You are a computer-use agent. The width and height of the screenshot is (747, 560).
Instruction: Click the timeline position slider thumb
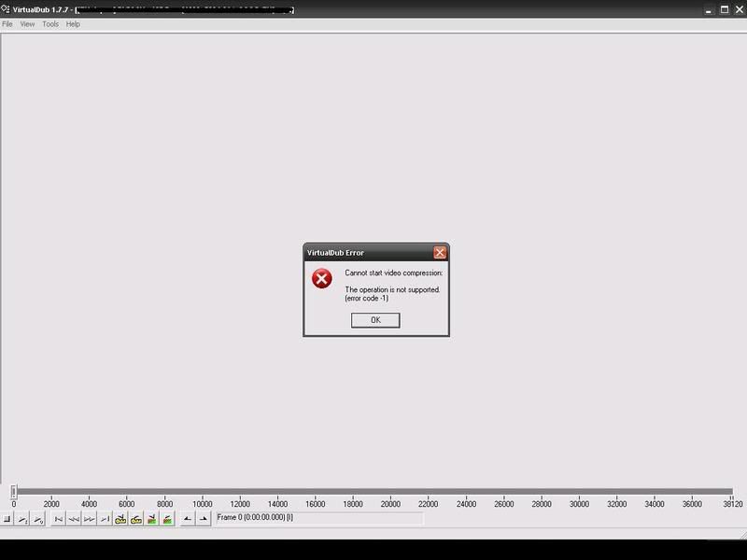click(14, 492)
